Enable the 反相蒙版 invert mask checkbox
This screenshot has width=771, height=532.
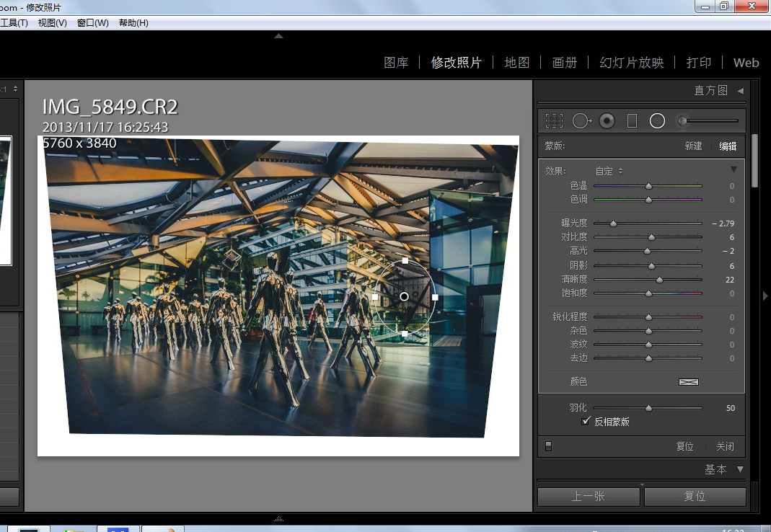click(585, 422)
